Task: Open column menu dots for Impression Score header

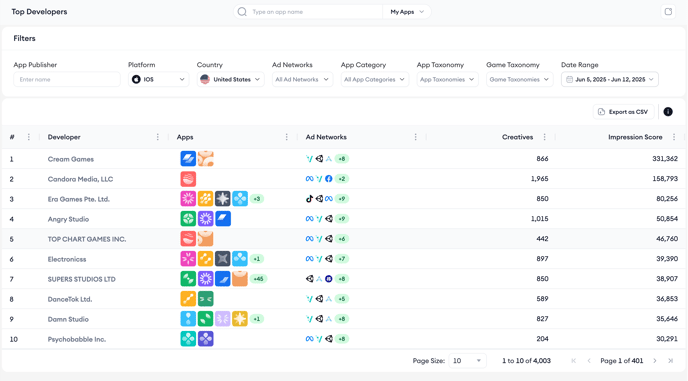Action: tap(674, 137)
